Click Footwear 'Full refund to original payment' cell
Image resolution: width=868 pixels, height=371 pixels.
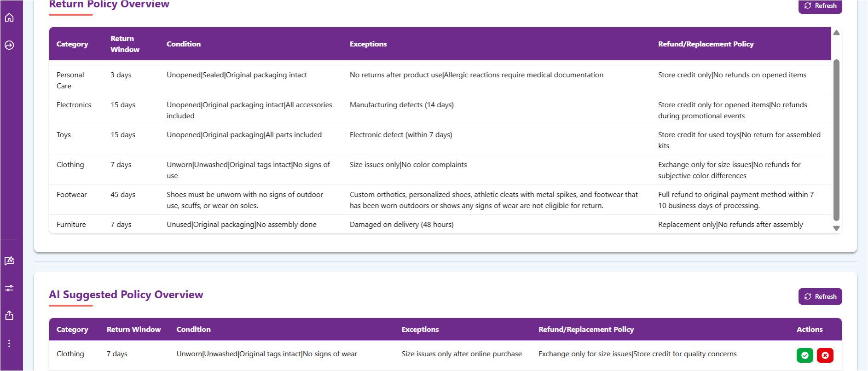point(737,200)
